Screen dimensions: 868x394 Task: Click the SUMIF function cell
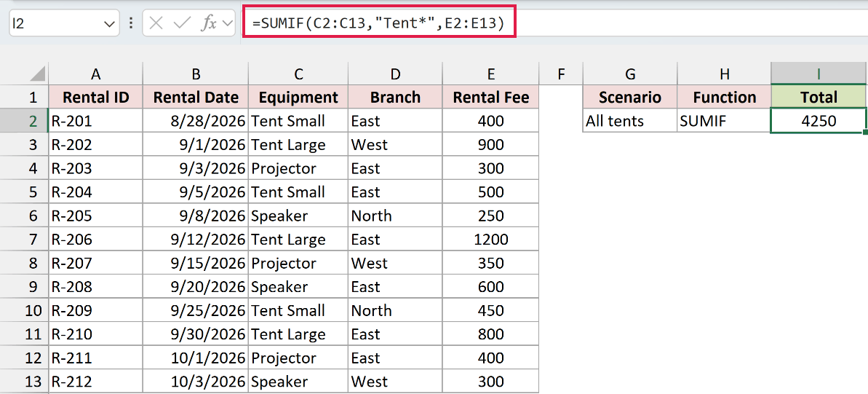(724, 121)
